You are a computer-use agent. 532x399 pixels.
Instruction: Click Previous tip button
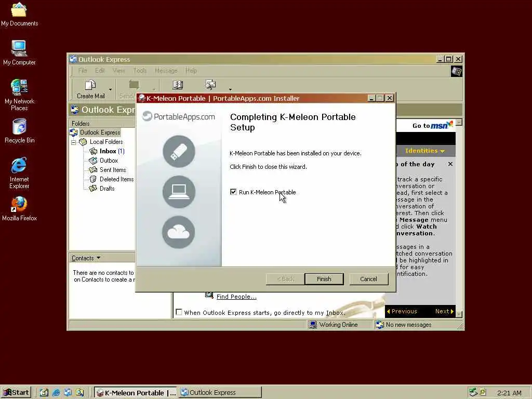pos(402,311)
